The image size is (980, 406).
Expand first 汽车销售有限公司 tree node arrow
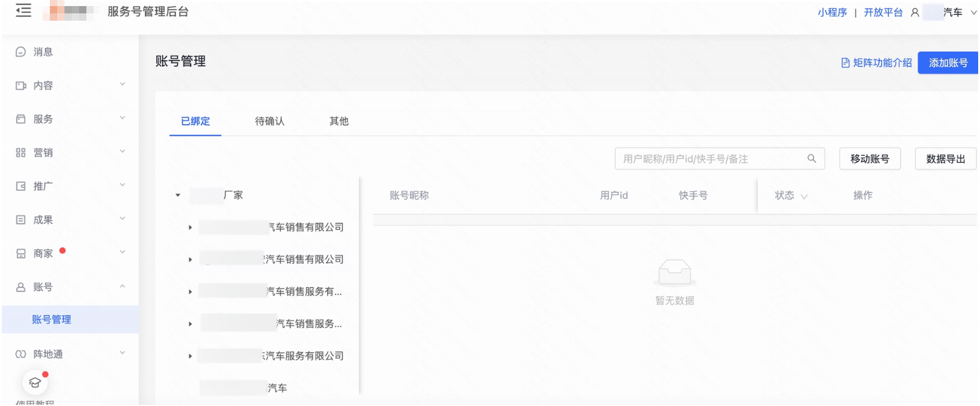coord(190,227)
